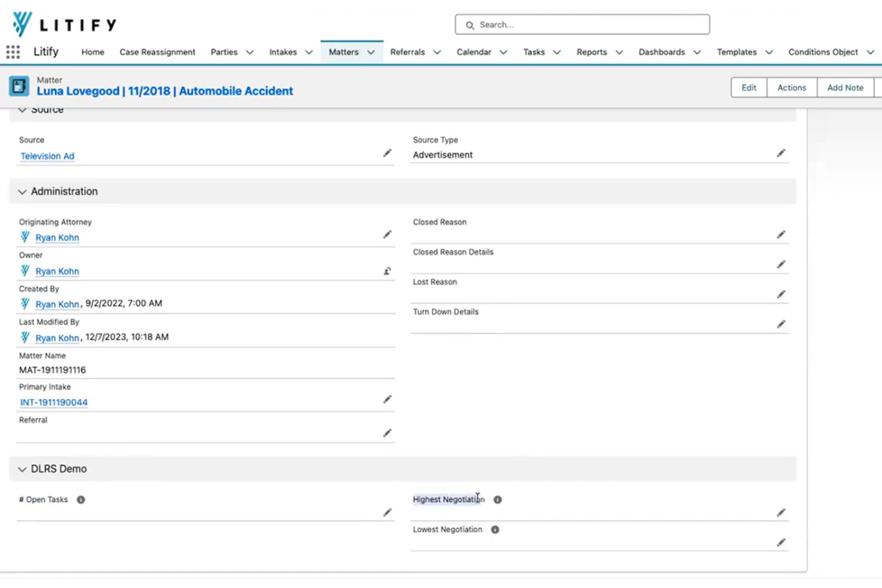Open Owner Ryan Kohn link
The image size is (882, 588).
coord(57,272)
